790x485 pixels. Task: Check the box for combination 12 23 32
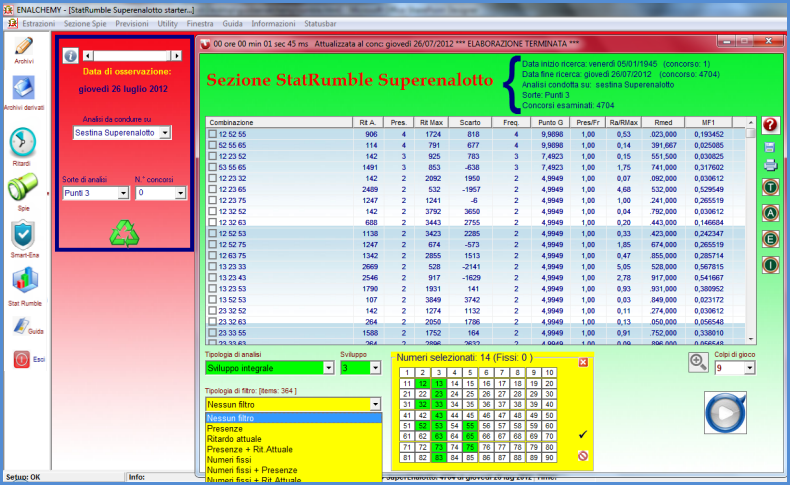[x=213, y=178]
